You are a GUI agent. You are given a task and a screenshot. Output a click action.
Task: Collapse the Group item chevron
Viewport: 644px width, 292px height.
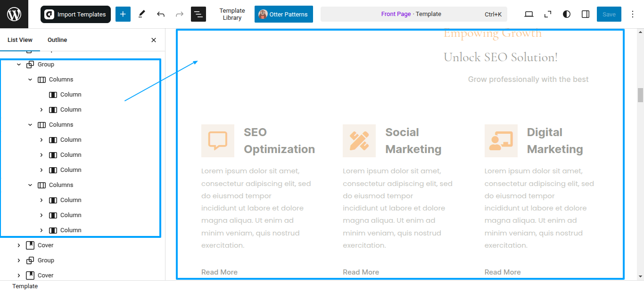(19, 65)
